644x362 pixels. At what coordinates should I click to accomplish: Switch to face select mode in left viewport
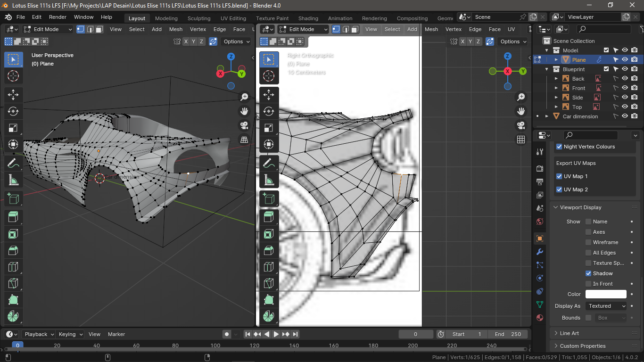[x=99, y=29]
